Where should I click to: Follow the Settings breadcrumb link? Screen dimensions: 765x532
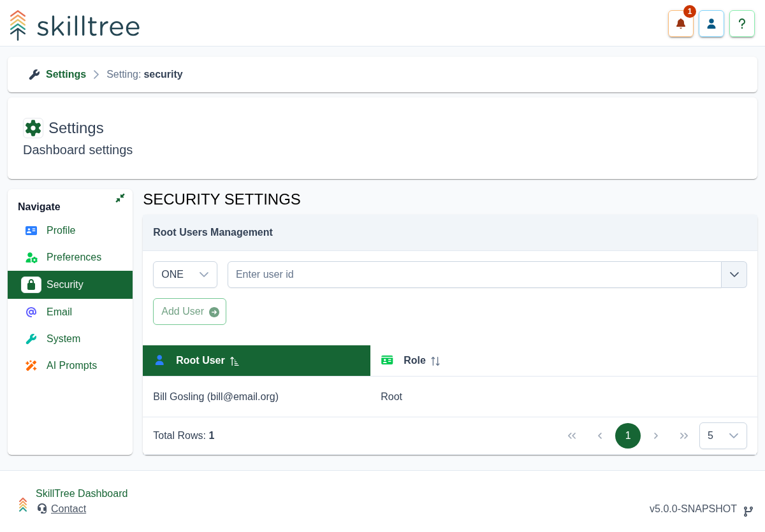point(66,75)
